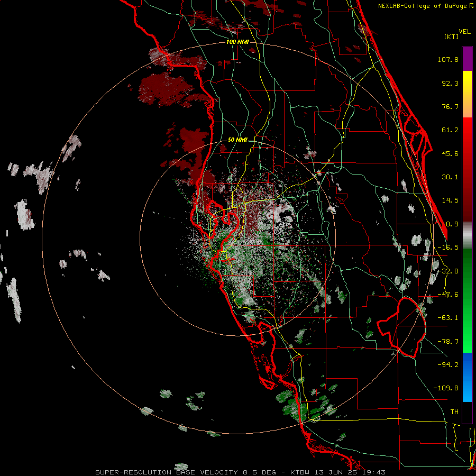The width and height of the screenshot is (476, 476).
Task: Click the -32.0 velocity scale value
Action: coord(448,271)
